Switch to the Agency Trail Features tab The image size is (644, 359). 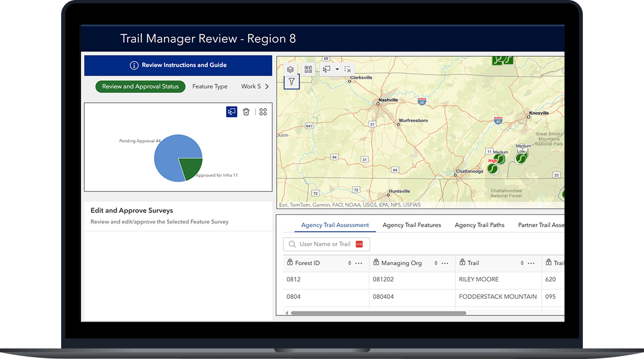tap(412, 225)
